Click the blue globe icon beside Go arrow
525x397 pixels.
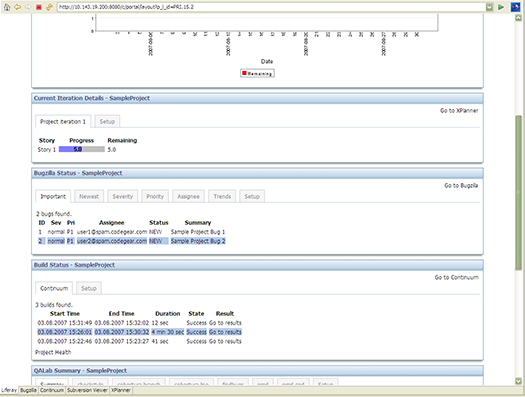pyautogui.click(x=515, y=7)
